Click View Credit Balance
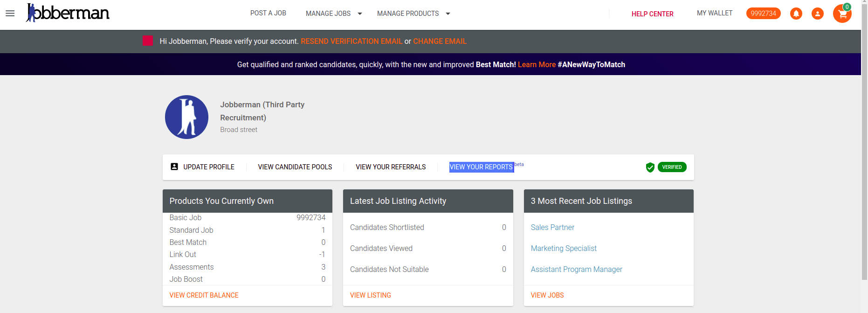The image size is (868, 313). (204, 295)
